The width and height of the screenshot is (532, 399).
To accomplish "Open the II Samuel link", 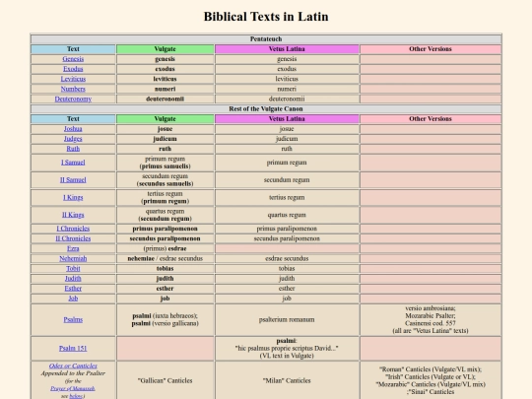I will click(x=73, y=180).
